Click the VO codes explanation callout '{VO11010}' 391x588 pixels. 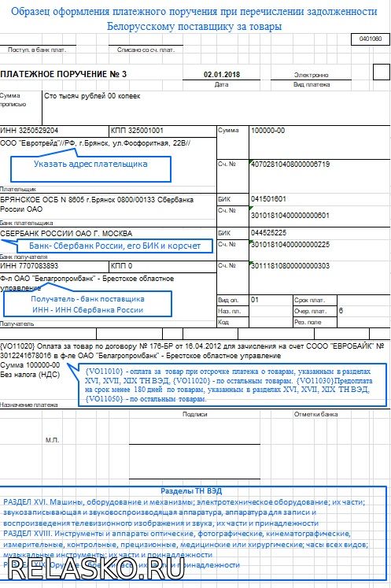pyautogui.click(x=232, y=385)
